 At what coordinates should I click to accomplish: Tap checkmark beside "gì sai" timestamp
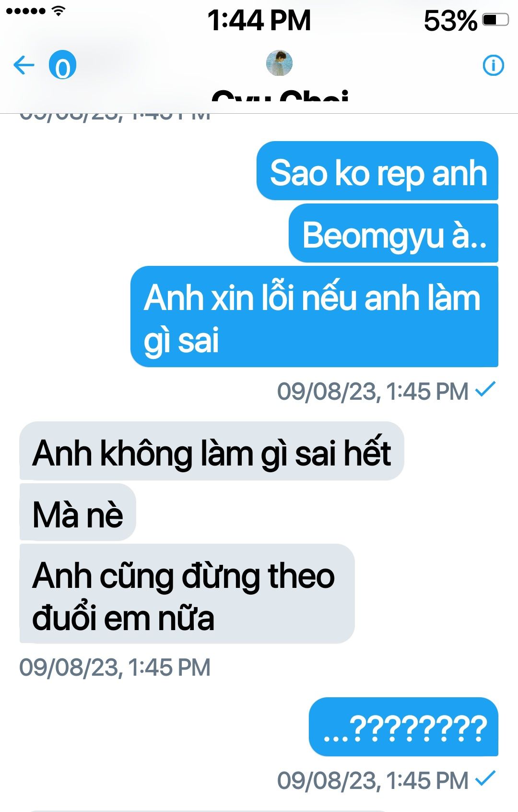485,389
